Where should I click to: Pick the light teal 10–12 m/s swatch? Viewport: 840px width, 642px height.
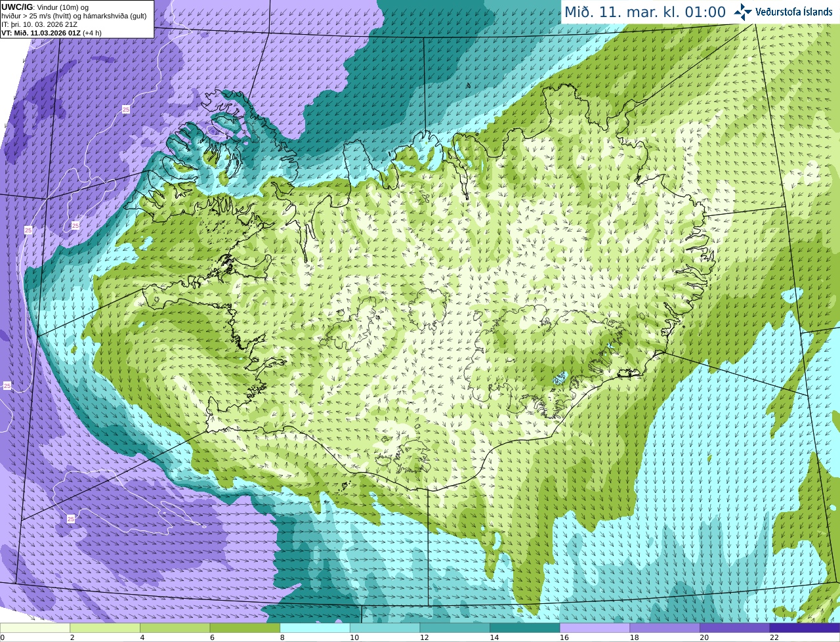385,628
